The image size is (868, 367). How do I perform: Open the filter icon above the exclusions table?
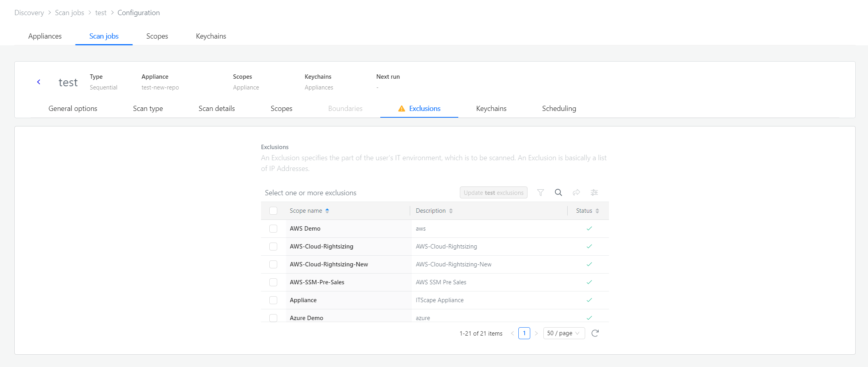541,192
